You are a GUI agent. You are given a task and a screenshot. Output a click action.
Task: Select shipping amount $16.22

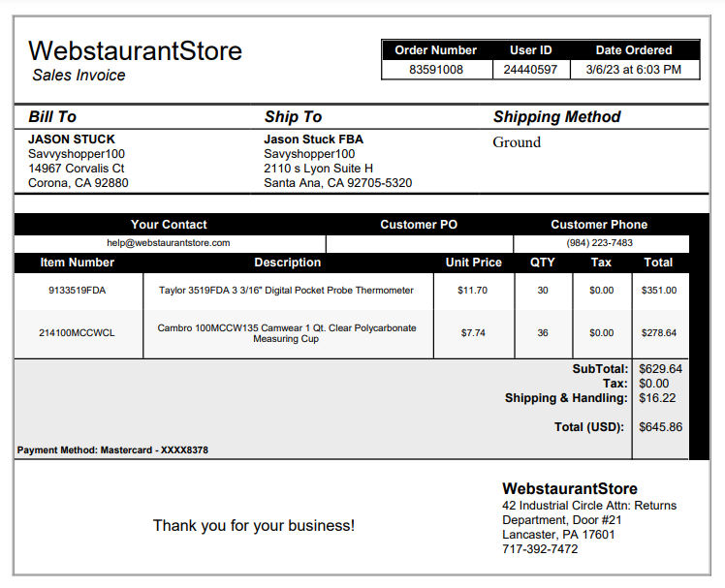pyautogui.click(x=657, y=398)
